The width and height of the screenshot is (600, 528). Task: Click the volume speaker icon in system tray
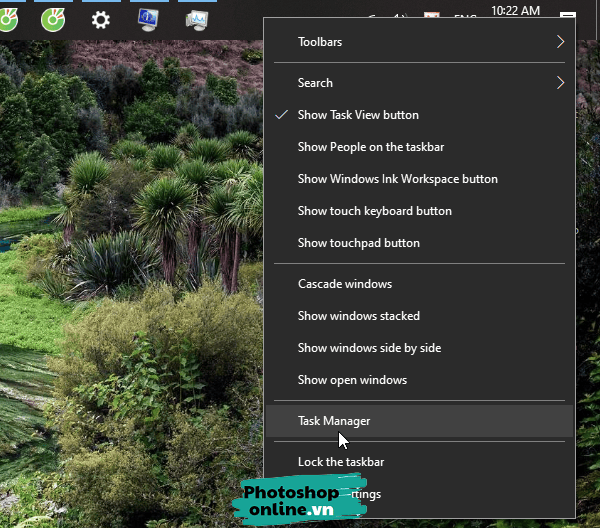(401, 17)
